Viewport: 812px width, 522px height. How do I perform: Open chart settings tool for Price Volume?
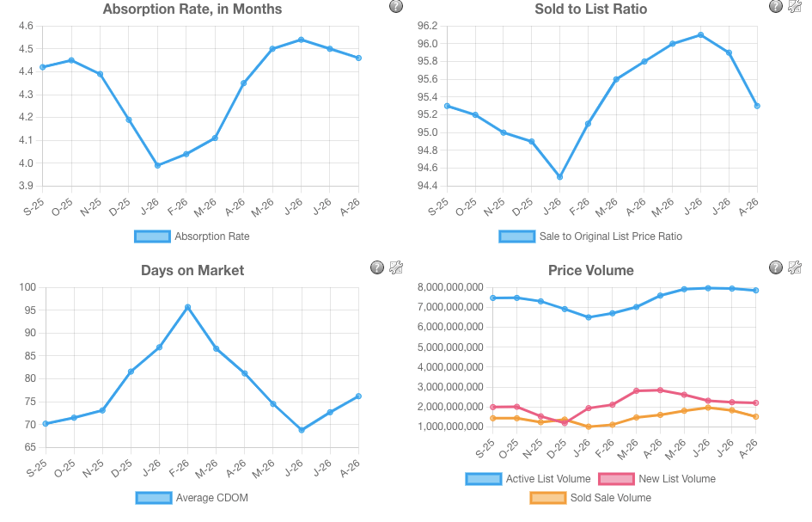(x=795, y=267)
